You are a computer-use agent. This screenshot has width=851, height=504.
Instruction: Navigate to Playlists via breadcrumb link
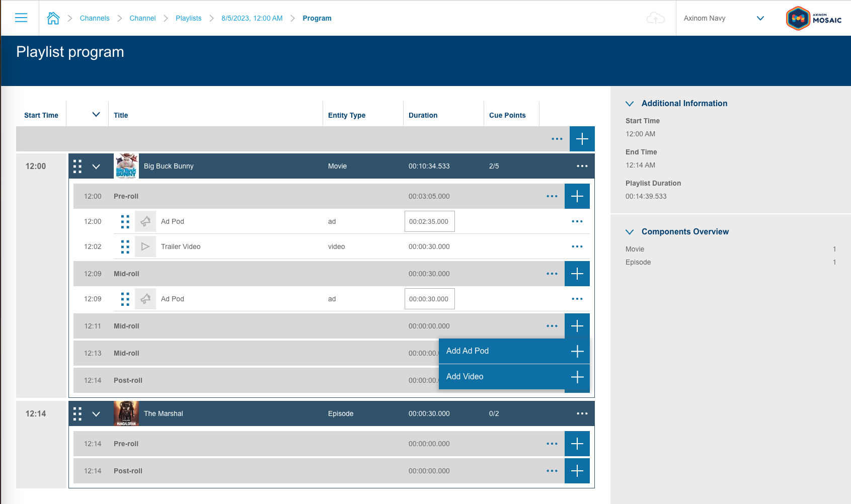pos(188,18)
